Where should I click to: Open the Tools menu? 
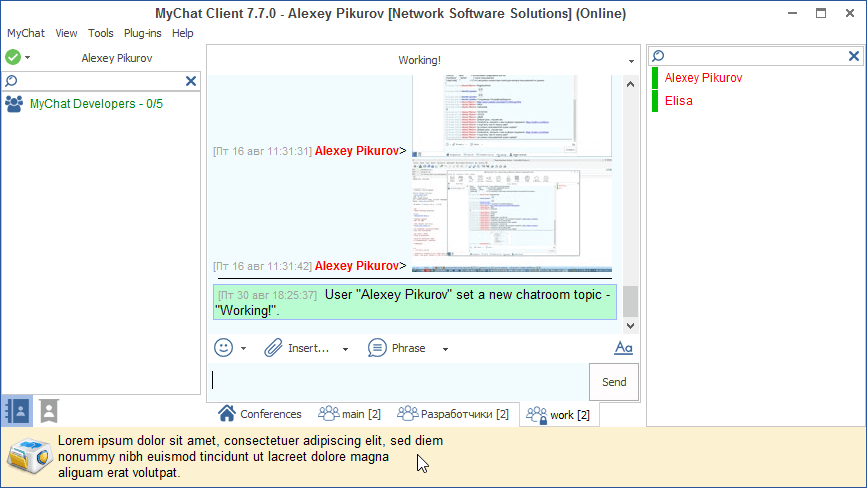pos(101,33)
